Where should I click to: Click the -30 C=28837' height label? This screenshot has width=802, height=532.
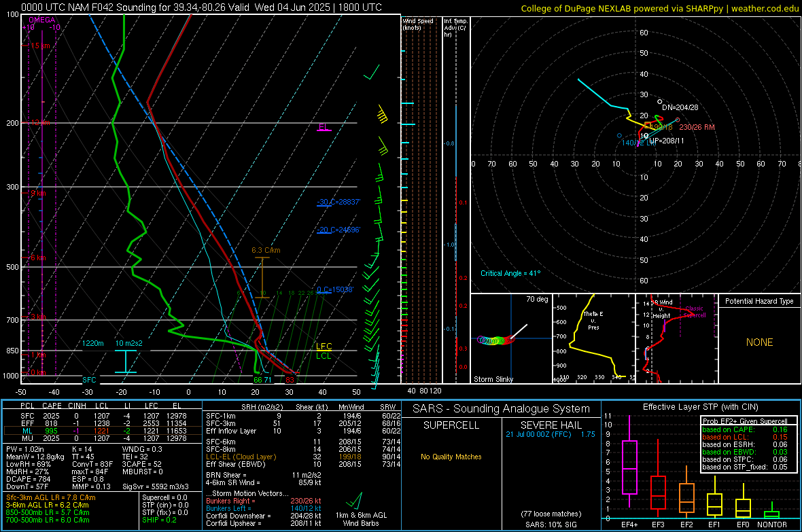(338, 202)
